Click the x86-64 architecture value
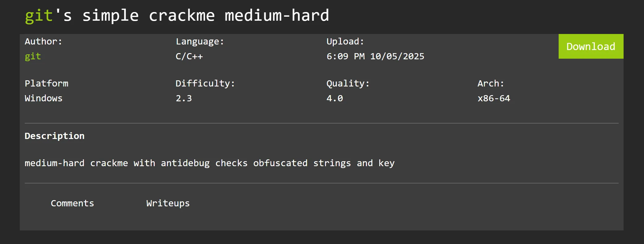This screenshot has width=644, height=244. click(494, 99)
